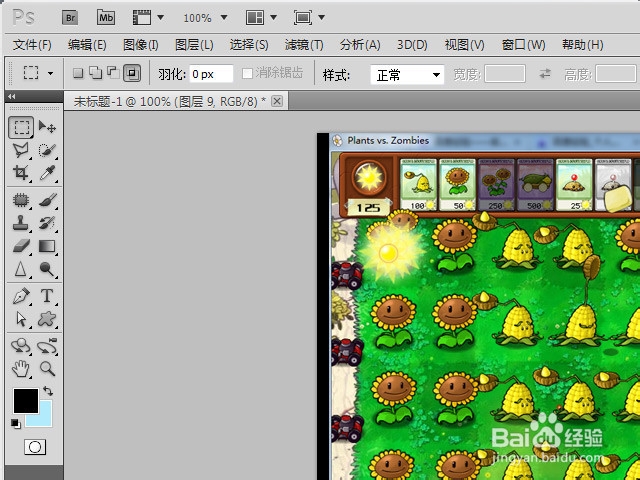Open the 样式 style dropdown
Viewport: 640px width, 480px height.
coord(407,75)
